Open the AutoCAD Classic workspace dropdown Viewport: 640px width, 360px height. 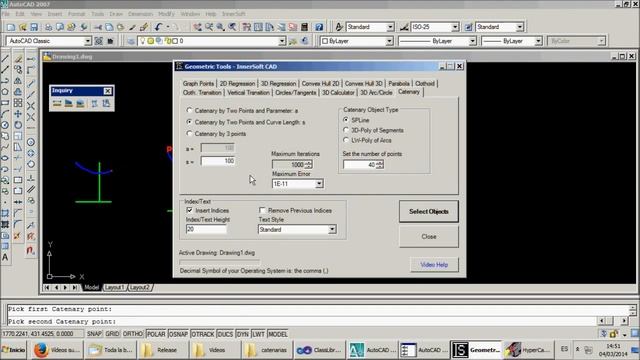pyautogui.click(x=88, y=41)
